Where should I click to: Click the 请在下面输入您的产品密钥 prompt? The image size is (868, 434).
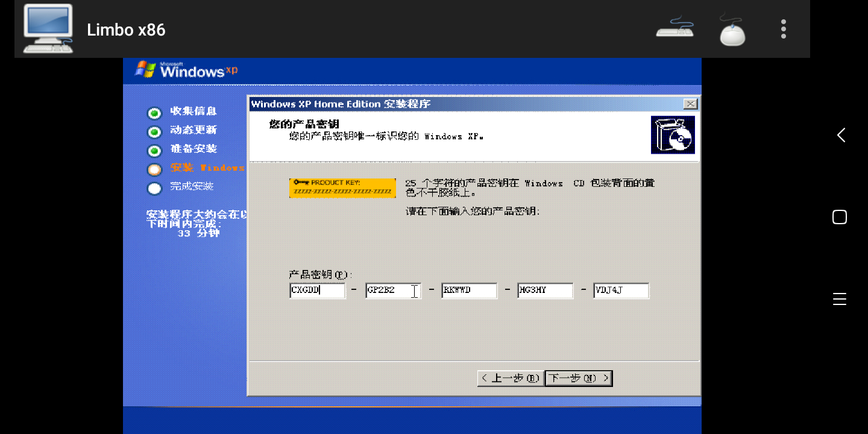click(473, 211)
